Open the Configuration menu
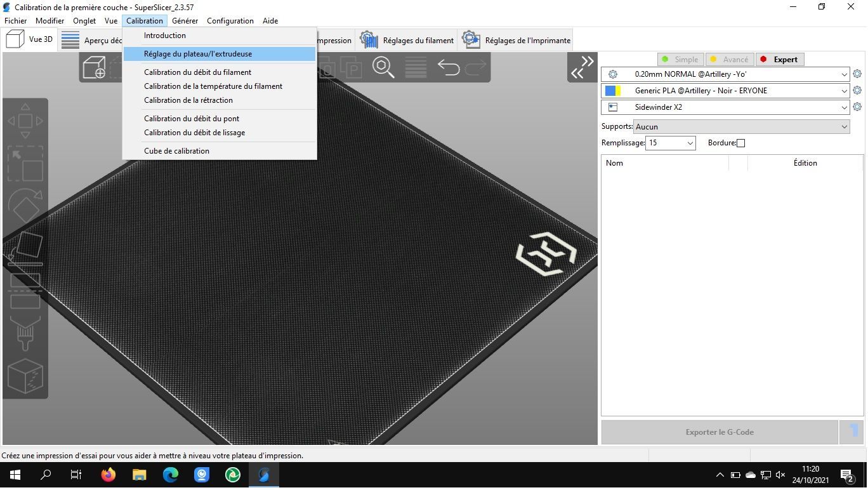868x490 pixels. tap(230, 21)
